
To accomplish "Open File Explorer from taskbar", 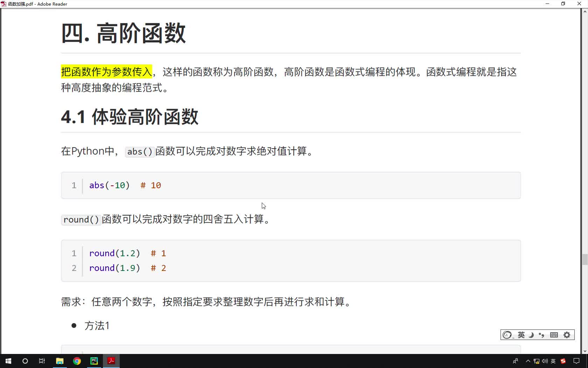I will pyautogui.click(x=59, y=361).
